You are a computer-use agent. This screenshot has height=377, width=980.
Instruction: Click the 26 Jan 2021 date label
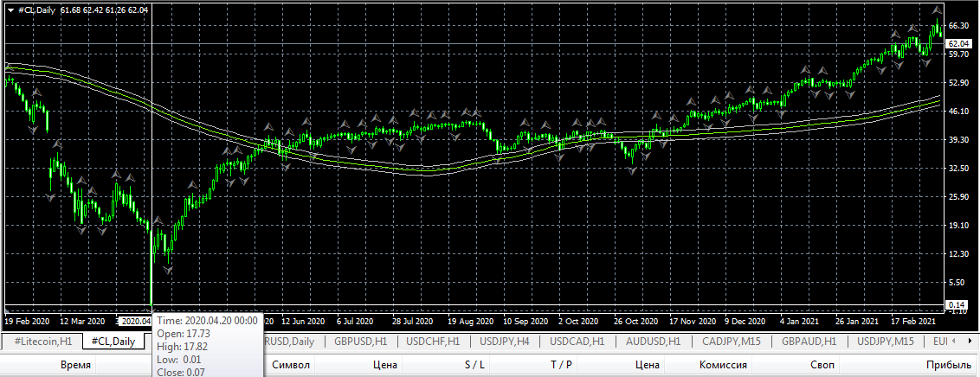856,322
